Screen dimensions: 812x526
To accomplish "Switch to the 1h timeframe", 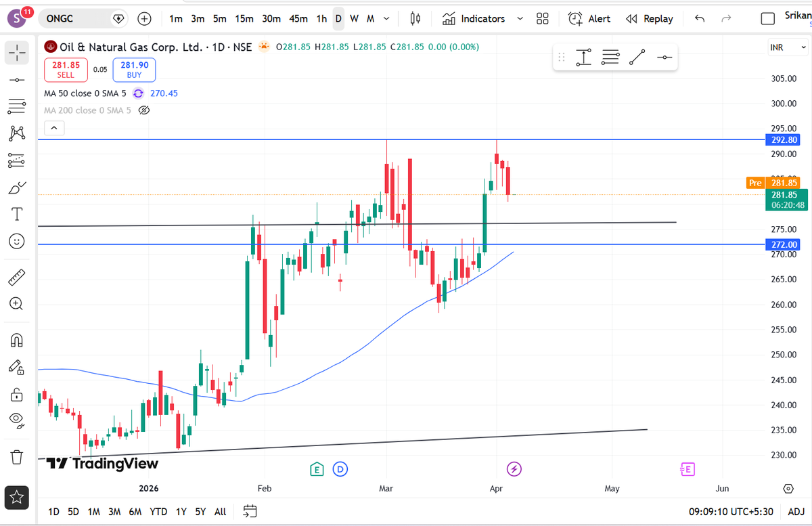I will (x=321, y=19).
